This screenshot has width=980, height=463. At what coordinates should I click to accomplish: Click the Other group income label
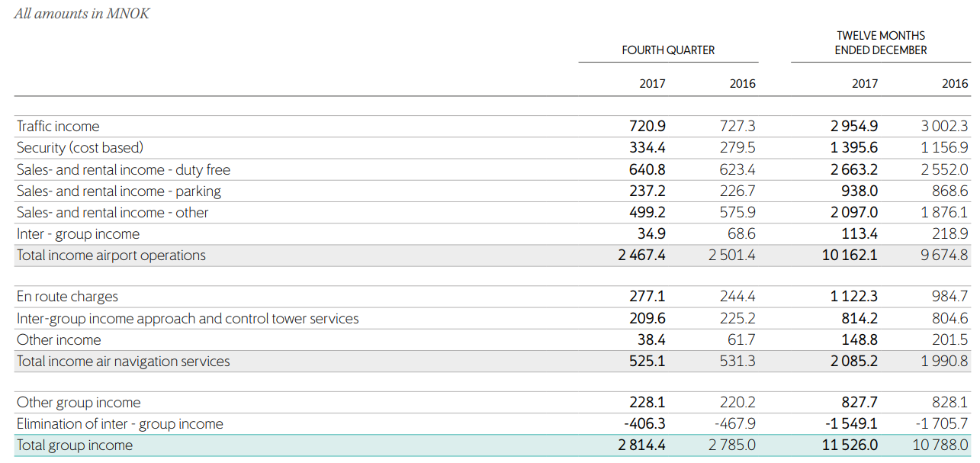point(79,403)
